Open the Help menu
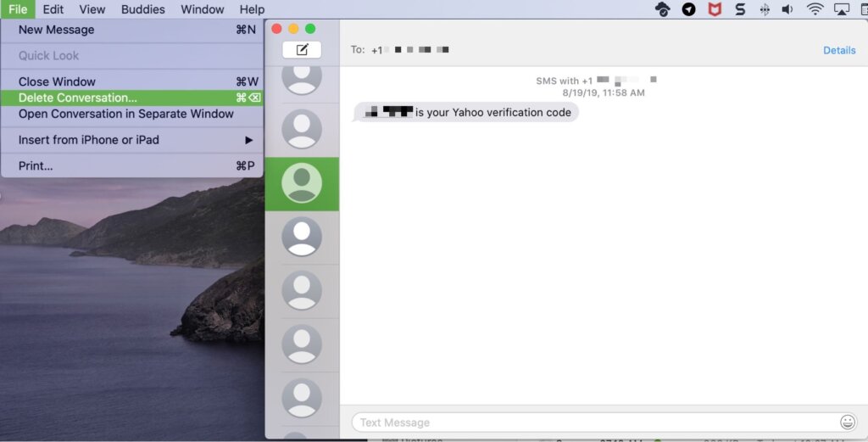 click(x=252, y=9)
